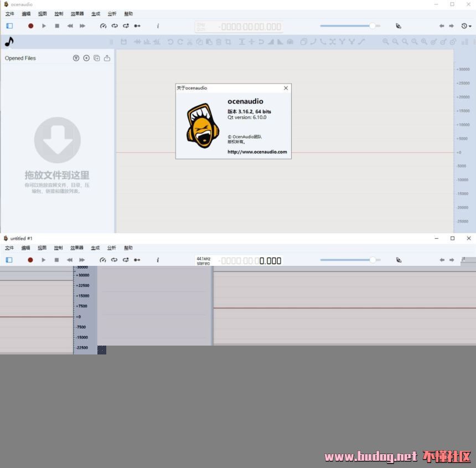The image size is (476, 468).
Task: Click the fast-forward icon in the ocenaudio window
Action: point(82,26)
